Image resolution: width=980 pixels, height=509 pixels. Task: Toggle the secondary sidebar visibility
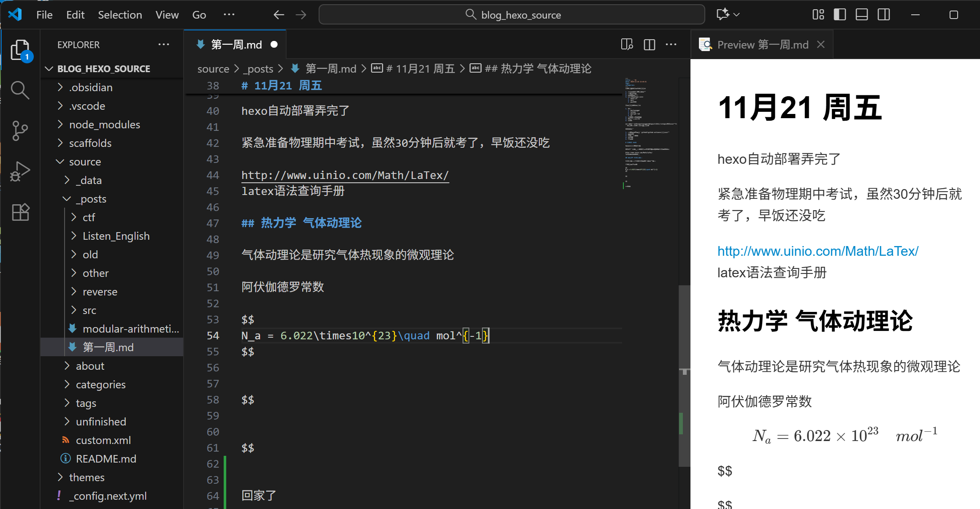tap(883, 14)
